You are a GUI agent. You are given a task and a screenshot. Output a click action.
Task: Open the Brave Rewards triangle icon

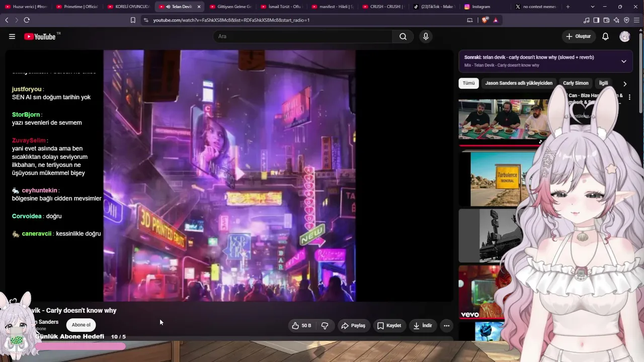[496, 20]
